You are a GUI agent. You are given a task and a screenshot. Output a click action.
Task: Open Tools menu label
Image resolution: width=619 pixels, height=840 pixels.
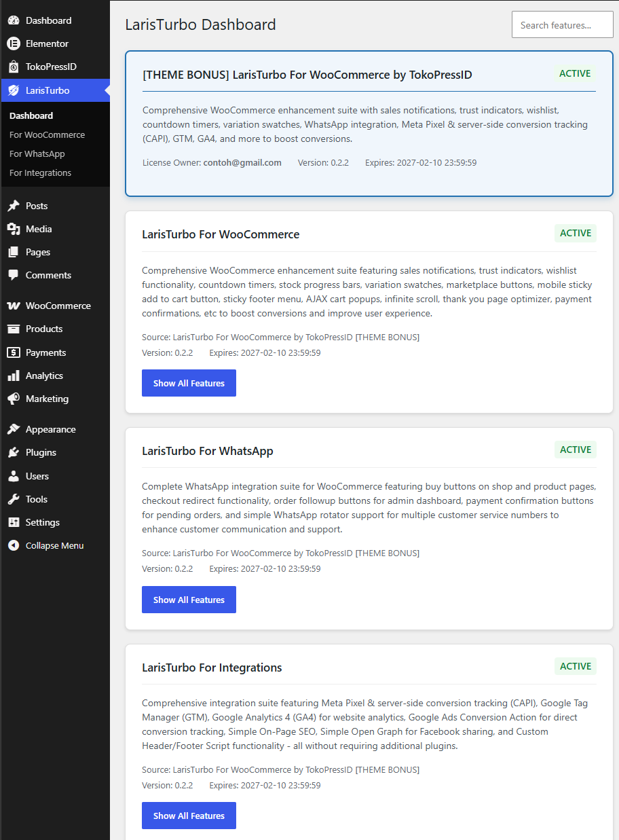tap(37, 499)
